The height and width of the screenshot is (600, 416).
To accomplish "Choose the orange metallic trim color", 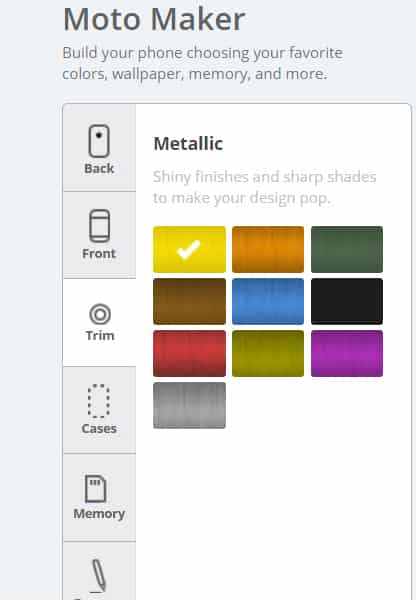I will click(268, 249).
